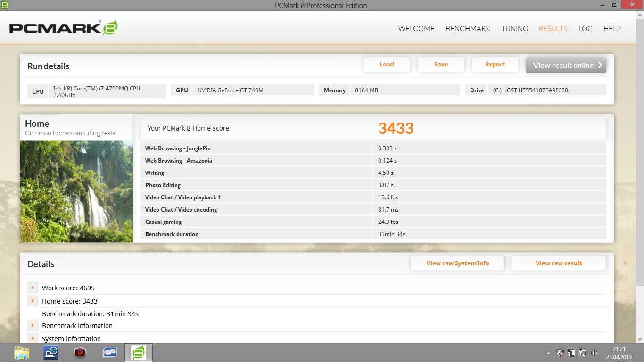Click the Web Browsing - Amazonia row label

click(179, 161)
